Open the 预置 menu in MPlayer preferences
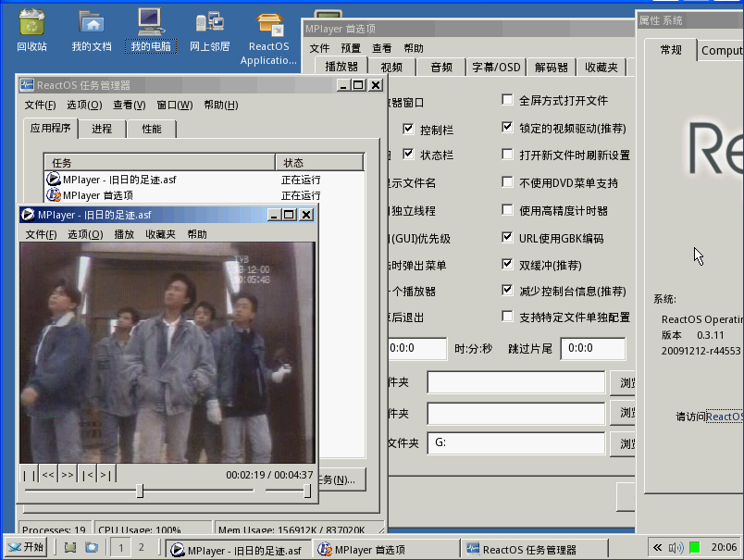This screenshot has height=560, width=744. 351,48
